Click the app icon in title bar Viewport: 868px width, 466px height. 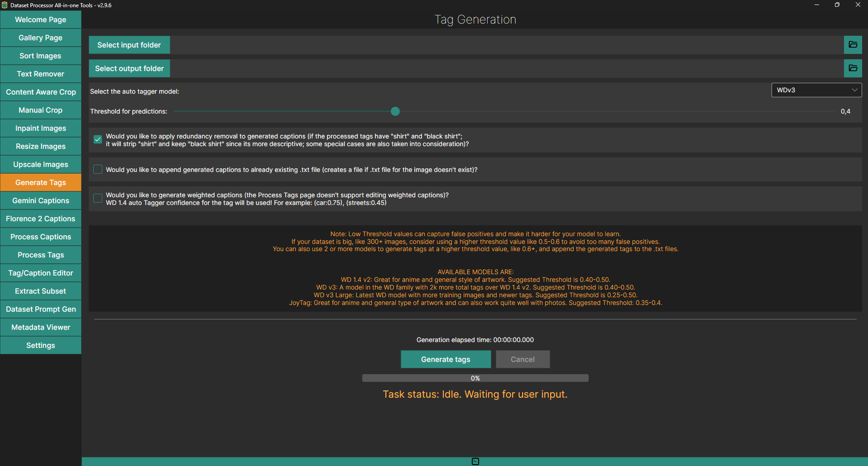[5, 5]
